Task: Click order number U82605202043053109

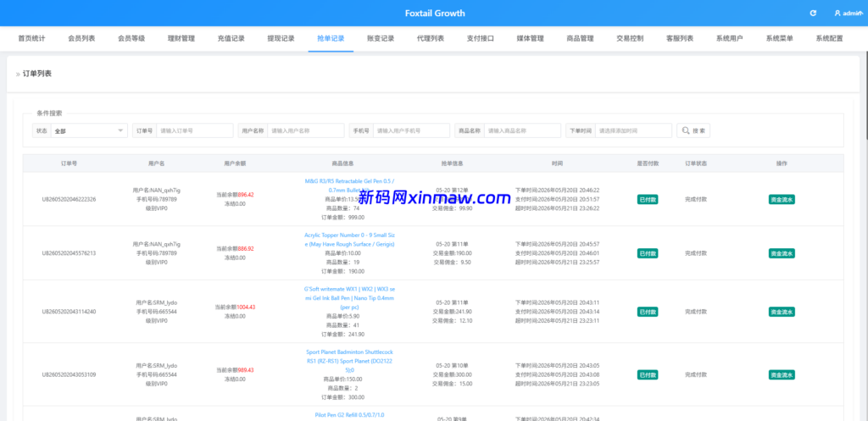Action: [x=70, y=374]
